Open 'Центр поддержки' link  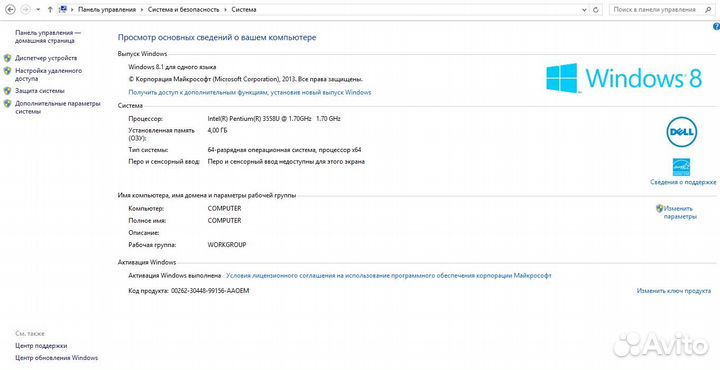pos(41,346)
